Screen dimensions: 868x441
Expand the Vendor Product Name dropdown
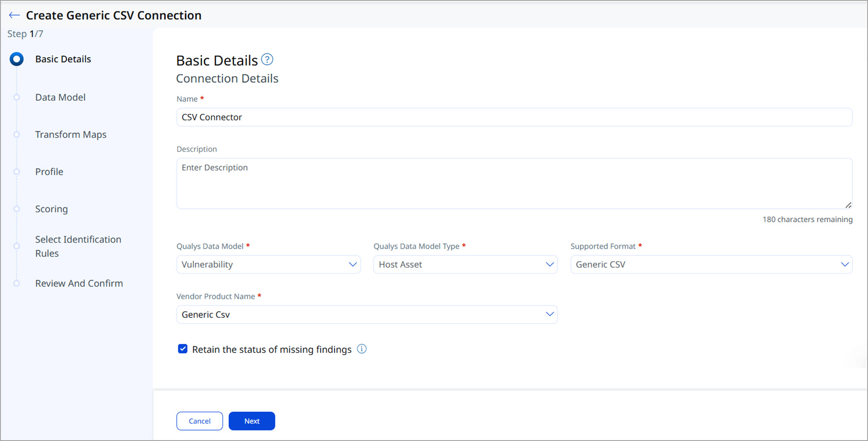[x=366, y=315]
